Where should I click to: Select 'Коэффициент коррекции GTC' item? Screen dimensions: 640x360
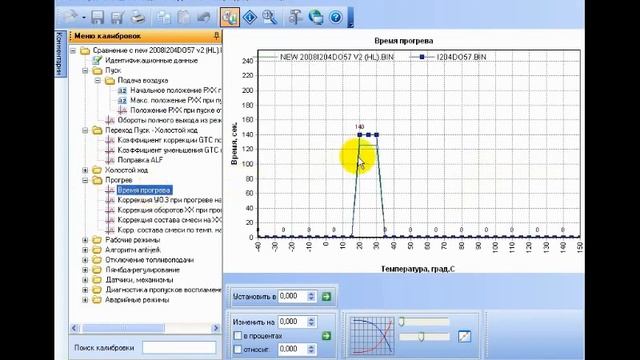click(x=170, y=140)
